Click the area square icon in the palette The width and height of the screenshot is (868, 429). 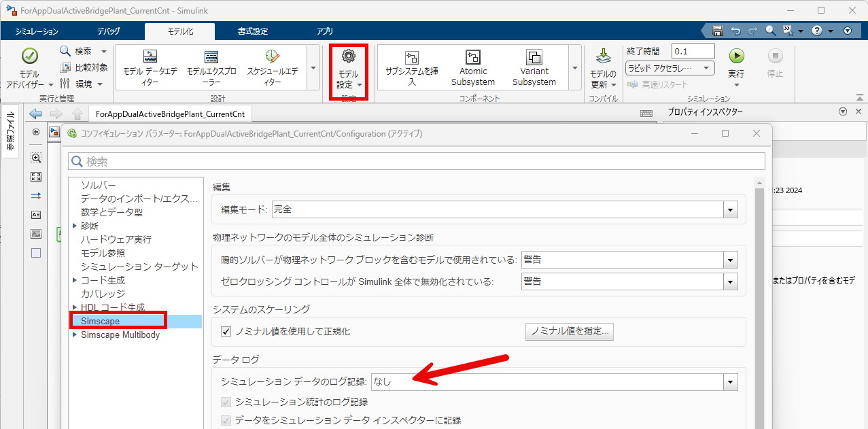36,253
